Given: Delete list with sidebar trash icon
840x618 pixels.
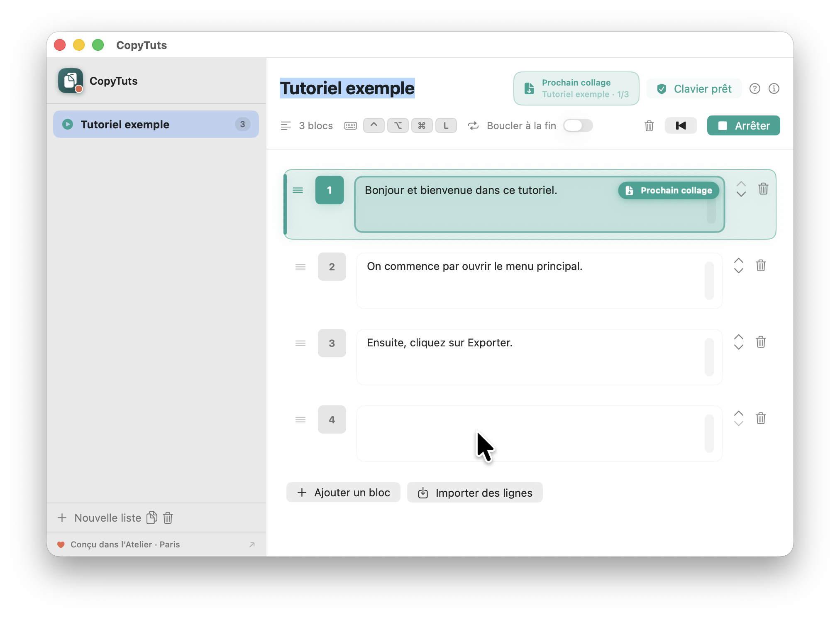Looking at the screenshot, I should pyautogui.click(x=168, y=517).
